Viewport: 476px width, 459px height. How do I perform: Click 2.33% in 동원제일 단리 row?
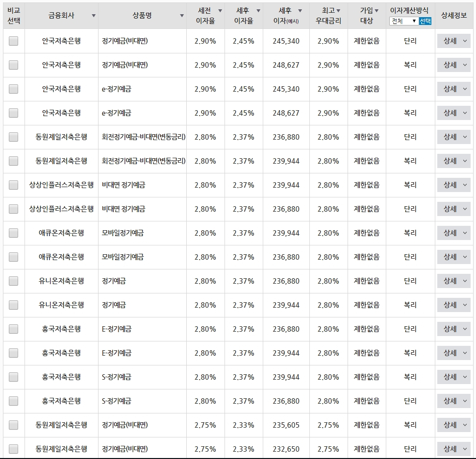point(244,449)
